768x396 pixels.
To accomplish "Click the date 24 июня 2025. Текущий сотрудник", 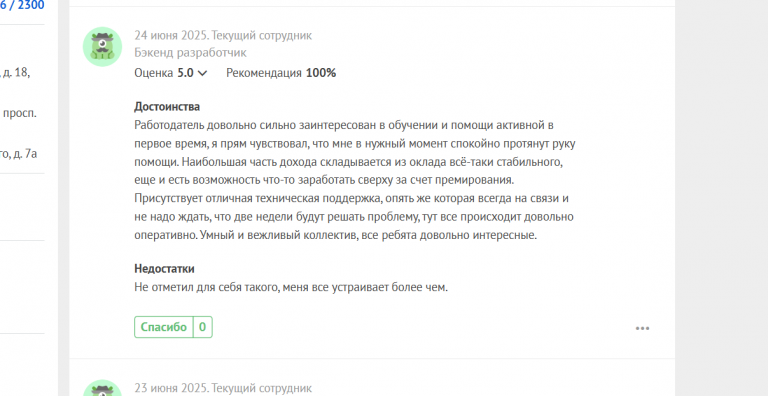I will pos(223,35).
